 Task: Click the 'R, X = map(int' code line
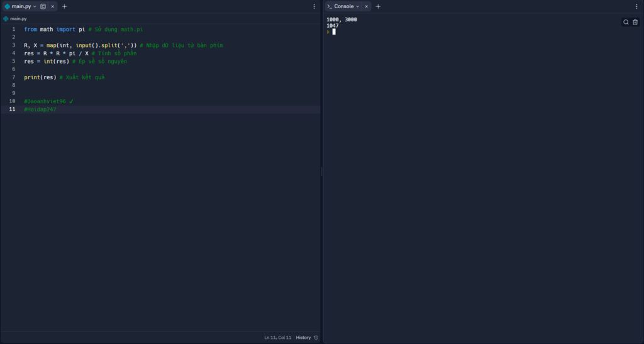(x=80, y=45)
